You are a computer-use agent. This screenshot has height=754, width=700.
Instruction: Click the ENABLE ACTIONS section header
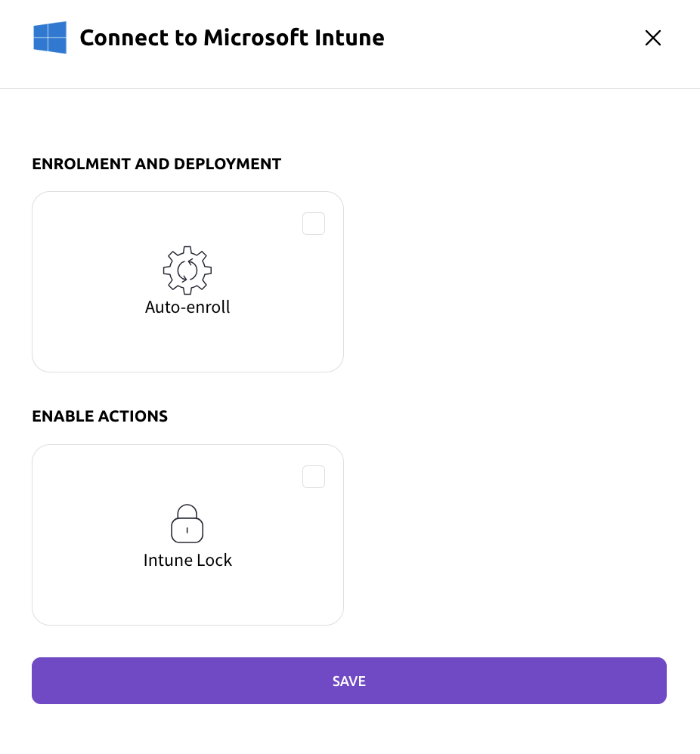pos(99,416)
